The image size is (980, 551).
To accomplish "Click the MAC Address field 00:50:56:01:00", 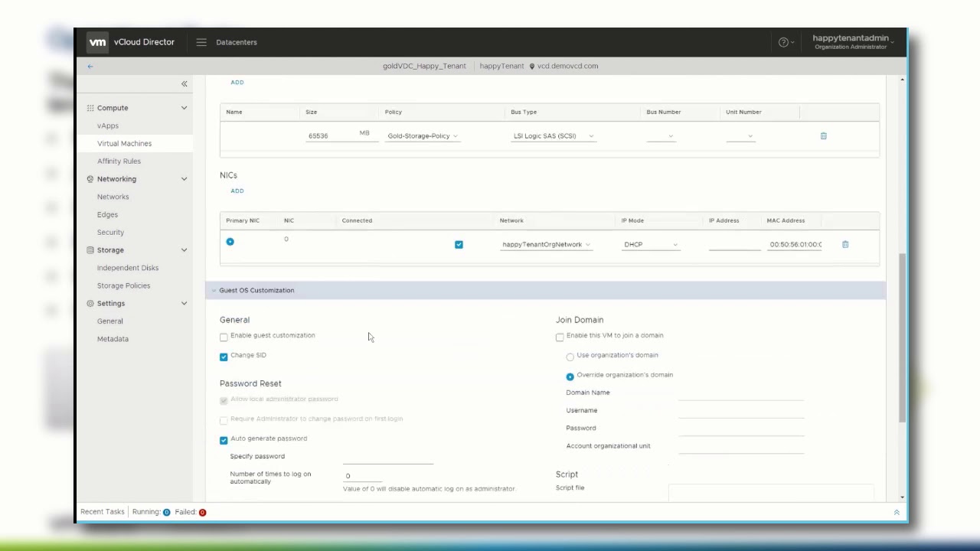I will point(796,245).
